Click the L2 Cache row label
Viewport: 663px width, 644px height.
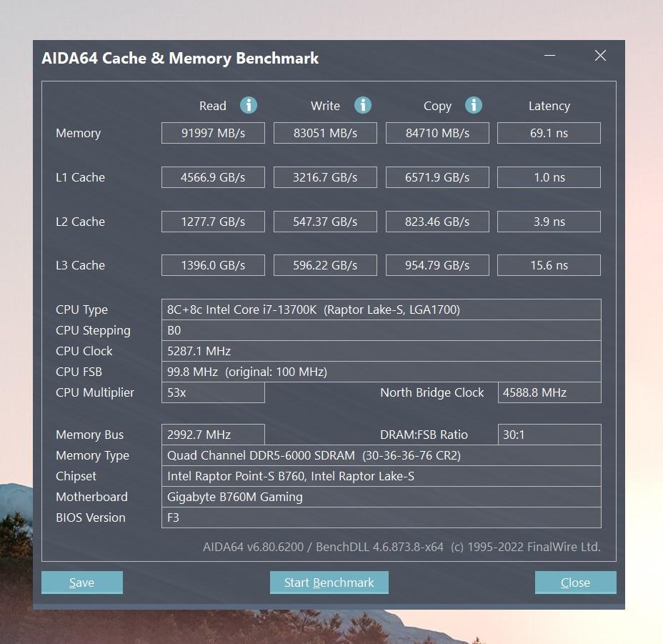coord(80,222)
